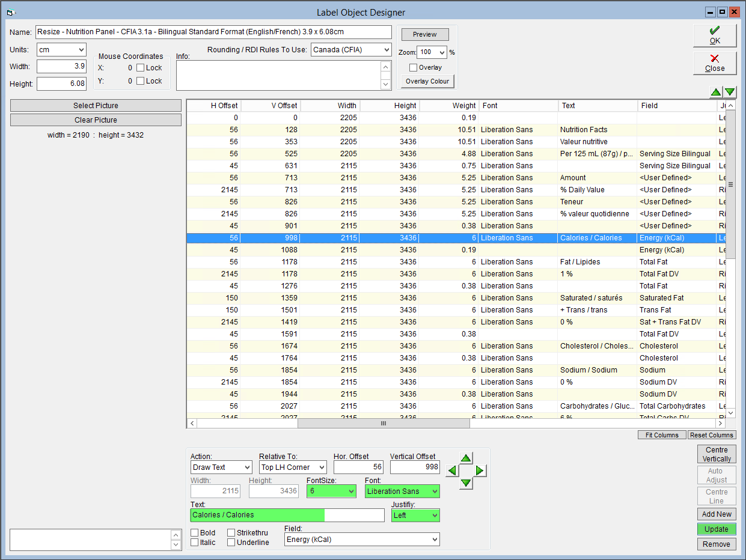This screenshot has width=746, height=560.
Task: Click the Close button with red X
Action: coord(715,63)
